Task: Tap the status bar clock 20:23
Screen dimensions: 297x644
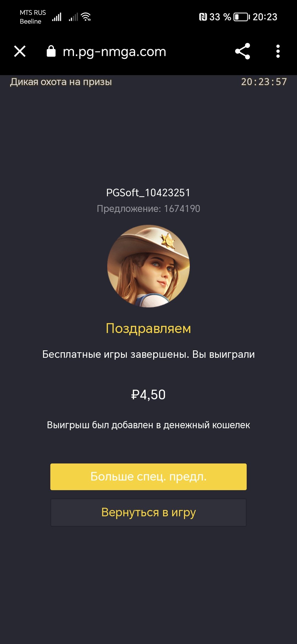Action: pyautogui.click(x=265, y=17)
